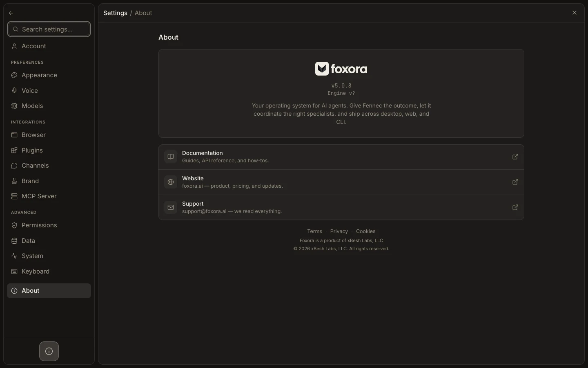588x368 pixels.
Task: Click the Documentation book icon
Action: point(171,157)
